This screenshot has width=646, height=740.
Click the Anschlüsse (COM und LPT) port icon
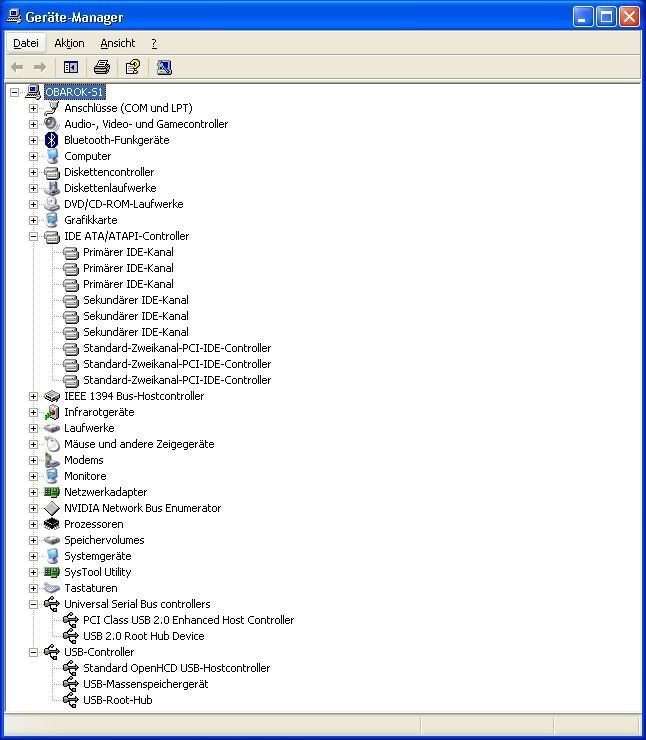(x=51, y=108)
